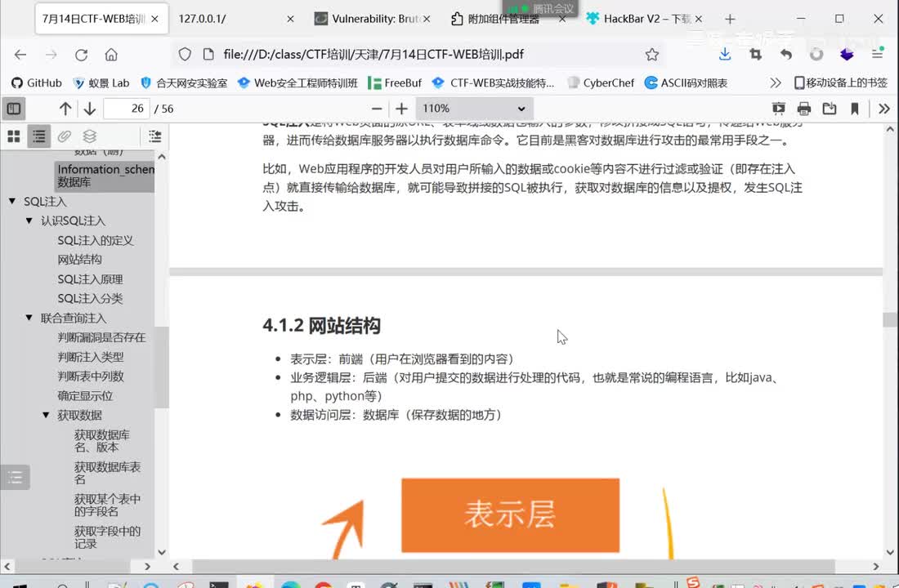
Task: Go to next PDF page arrow
Action: (89, 109)
